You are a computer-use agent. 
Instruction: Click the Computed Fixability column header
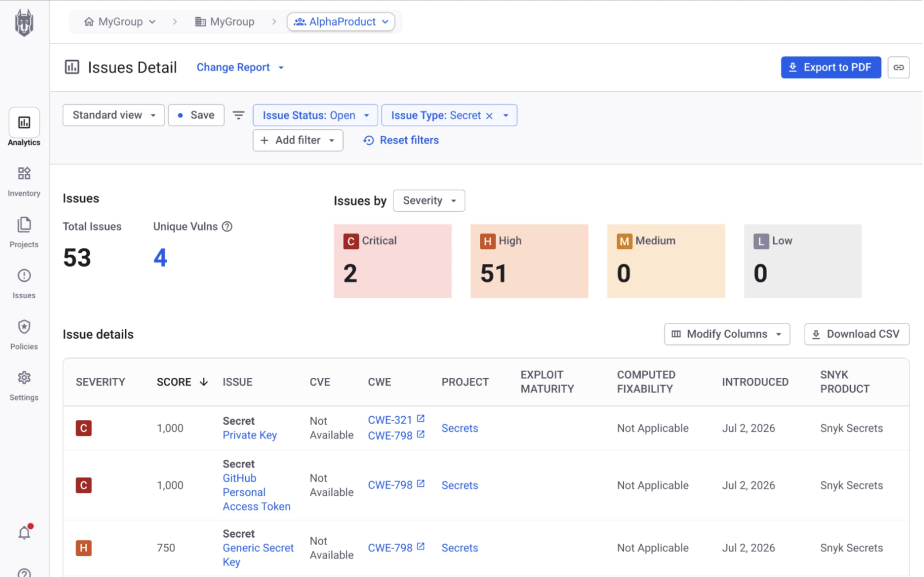pyautogui.click(x=647, y=382)
